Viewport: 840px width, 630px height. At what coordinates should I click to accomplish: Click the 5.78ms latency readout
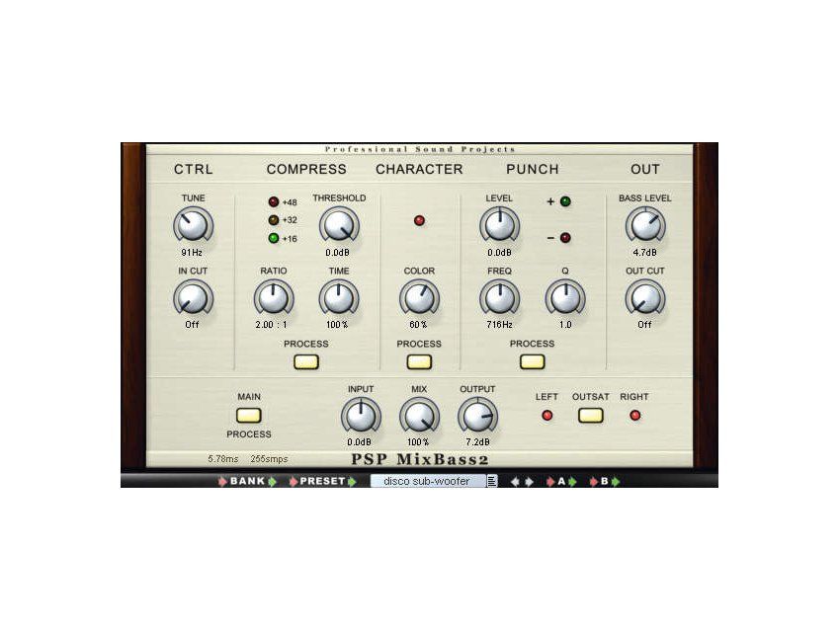(223, 459)
